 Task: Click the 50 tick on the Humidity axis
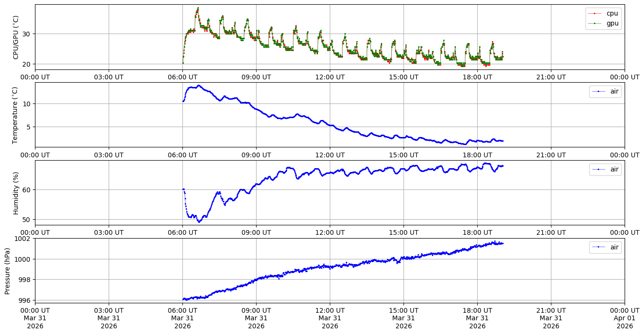tap(27, 220)
